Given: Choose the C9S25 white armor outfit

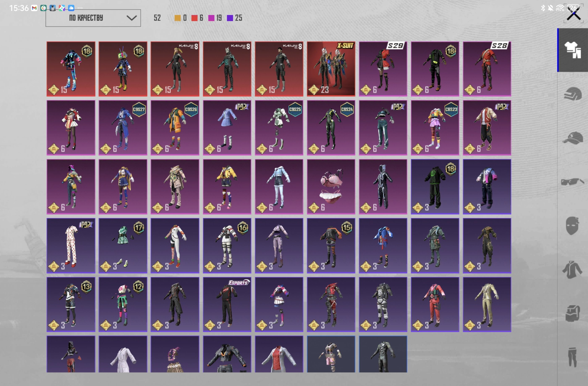Looking at the screenshot, I should tap(279, 128).
